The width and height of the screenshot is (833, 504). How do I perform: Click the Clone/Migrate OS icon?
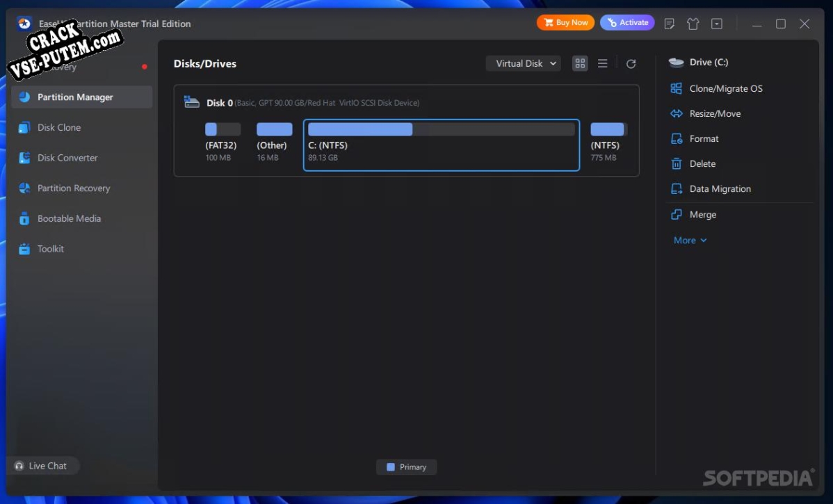pos(676,89)
